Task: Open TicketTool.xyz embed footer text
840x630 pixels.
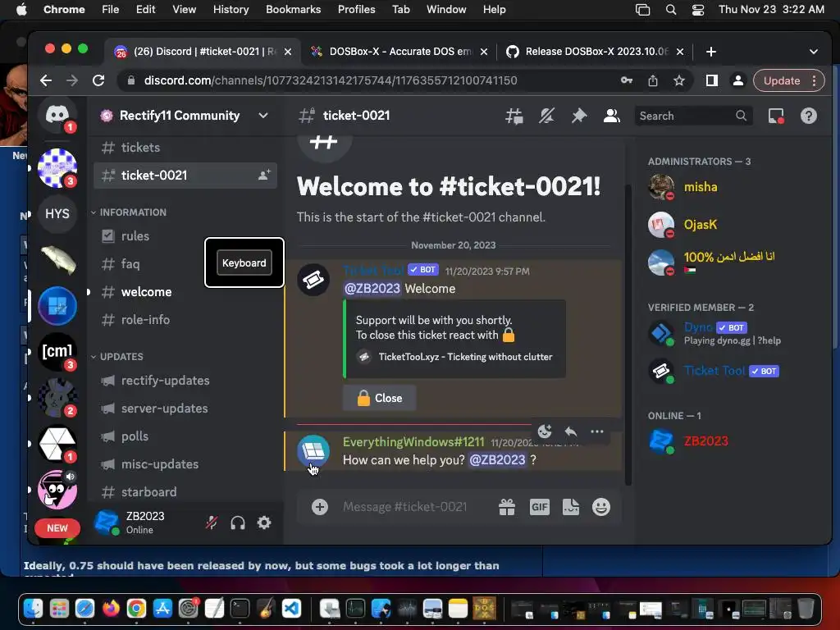Action: coord(465,357)
